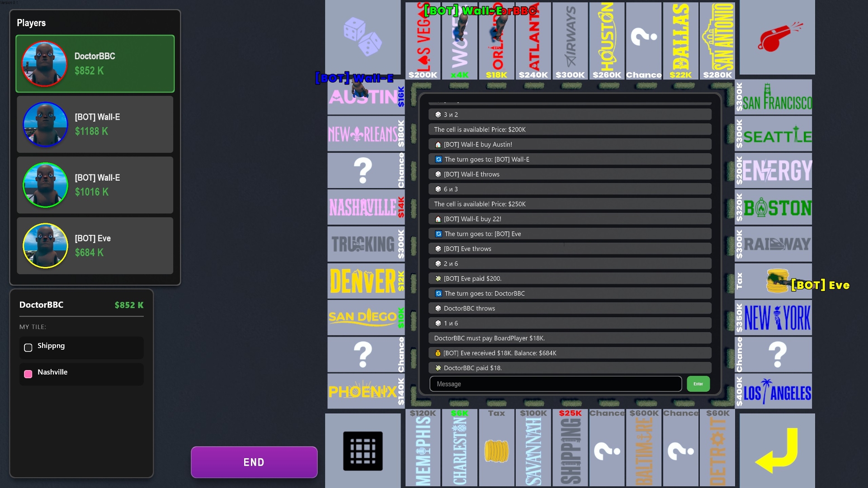Click the New York property tile
The height and width of the screenshot is (488, 868).
[776, 318]
